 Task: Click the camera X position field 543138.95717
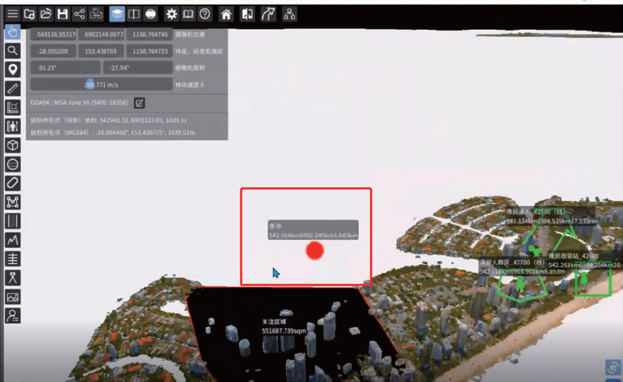point(54,35)
